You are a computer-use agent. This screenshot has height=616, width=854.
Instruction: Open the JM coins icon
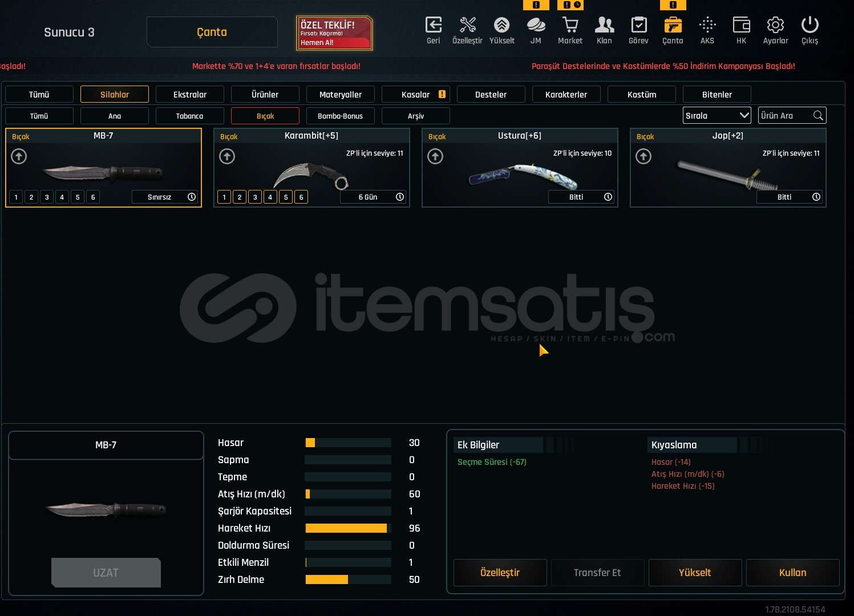pos(536,25)
